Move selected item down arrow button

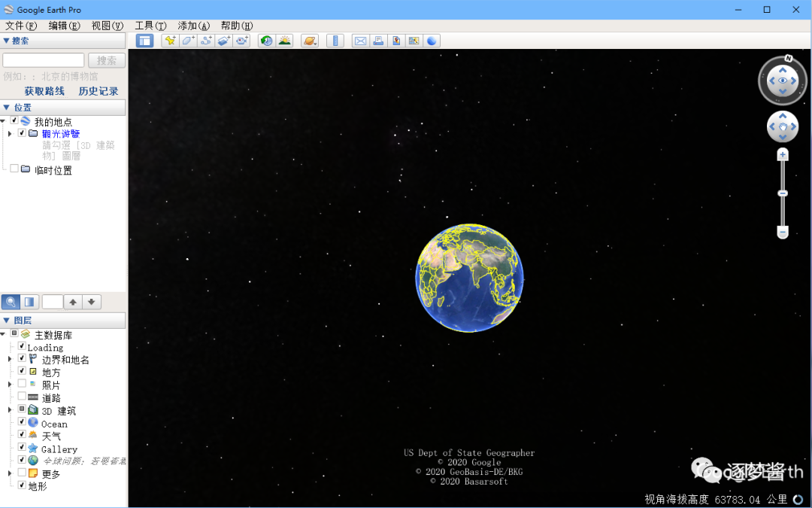(x=92, y=302)
